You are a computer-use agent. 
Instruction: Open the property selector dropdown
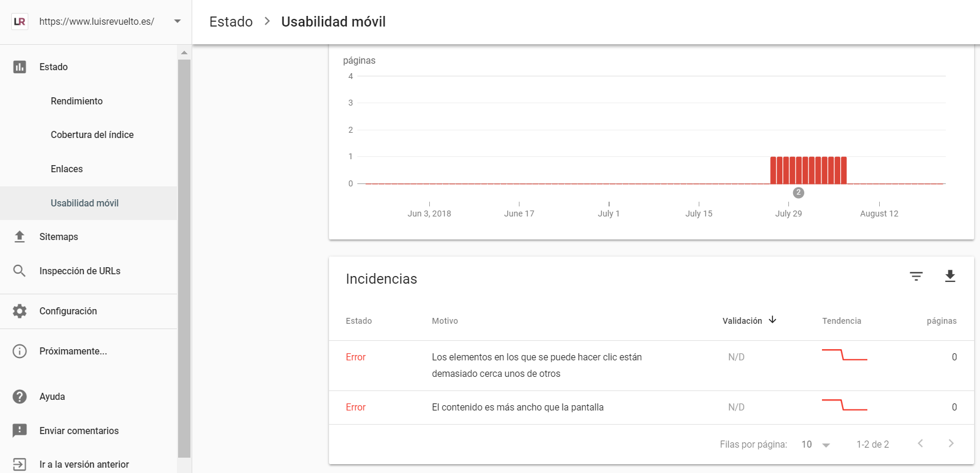pyautogui.click(x=177, y=21)
